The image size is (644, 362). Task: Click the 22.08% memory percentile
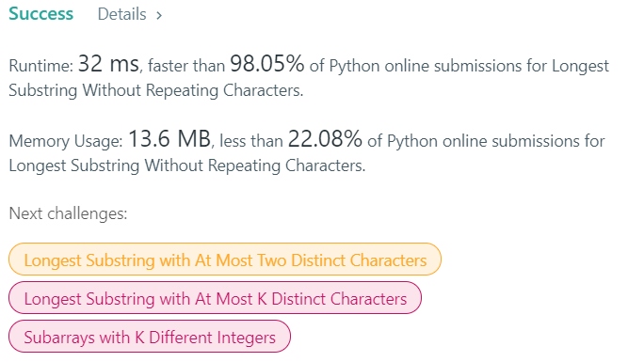[x=325, y=139]
